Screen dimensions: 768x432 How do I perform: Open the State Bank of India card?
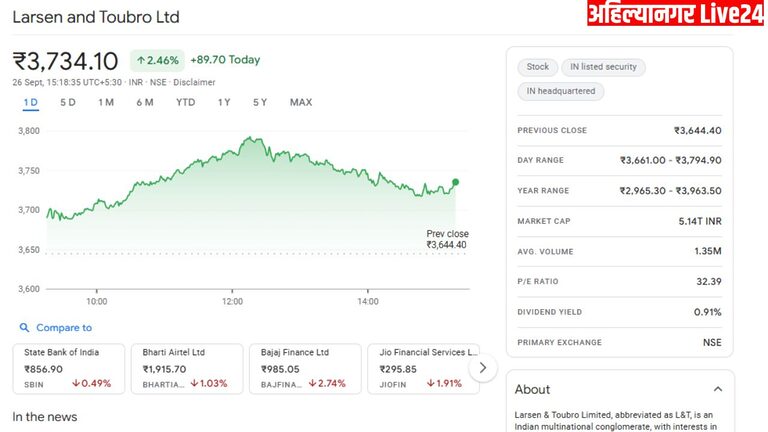(x=69, y=368)
